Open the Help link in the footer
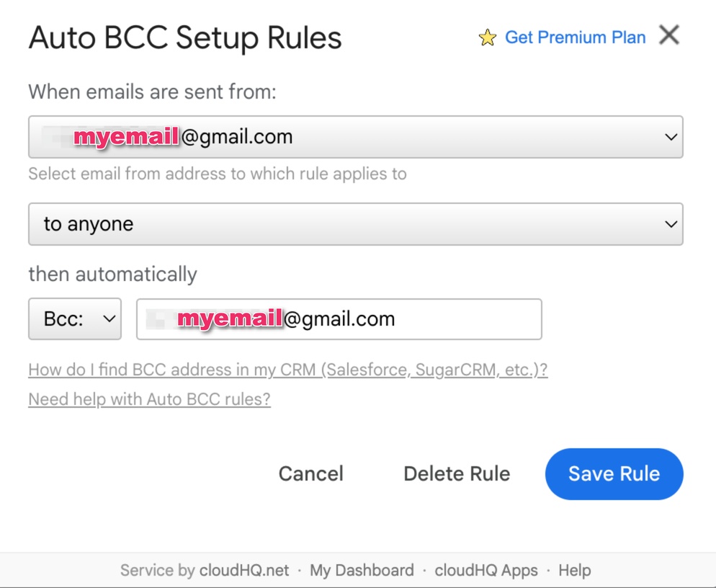 (574, 570)
